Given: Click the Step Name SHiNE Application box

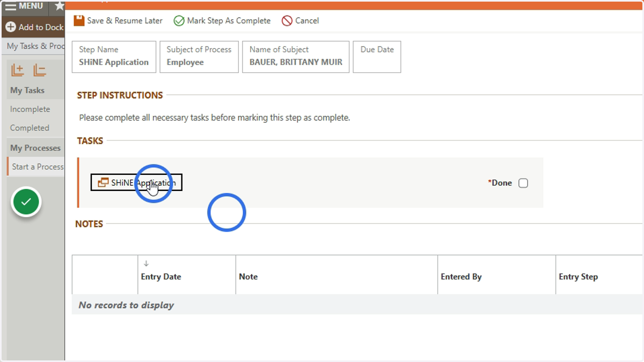Looking at the screenshot, I should pyautogui.click(x=114, y=57).
